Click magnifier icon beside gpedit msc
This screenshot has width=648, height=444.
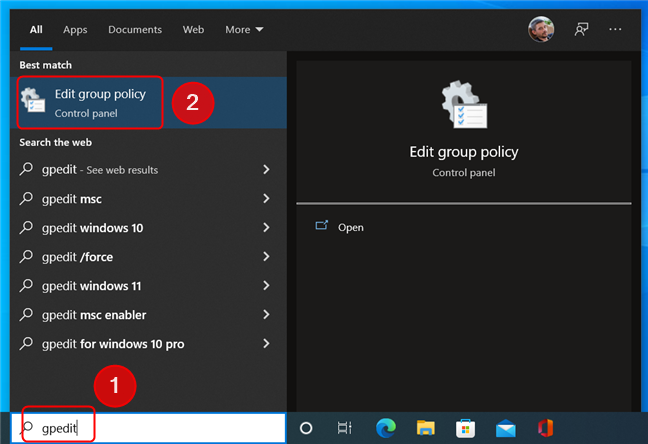pyautogui.click(x=26, y=198)
